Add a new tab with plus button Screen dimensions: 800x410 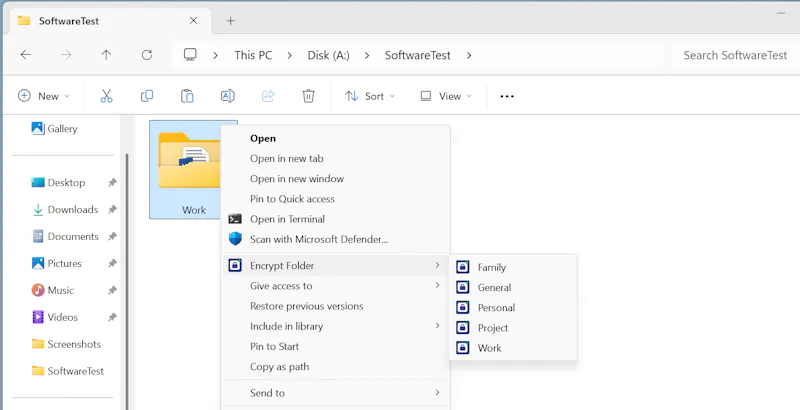[231, 21]
